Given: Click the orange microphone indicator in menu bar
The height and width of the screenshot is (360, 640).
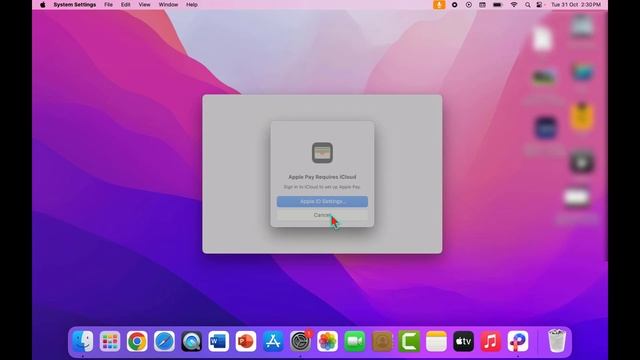Looking at the screenshot, I should [x=439, y=5].
